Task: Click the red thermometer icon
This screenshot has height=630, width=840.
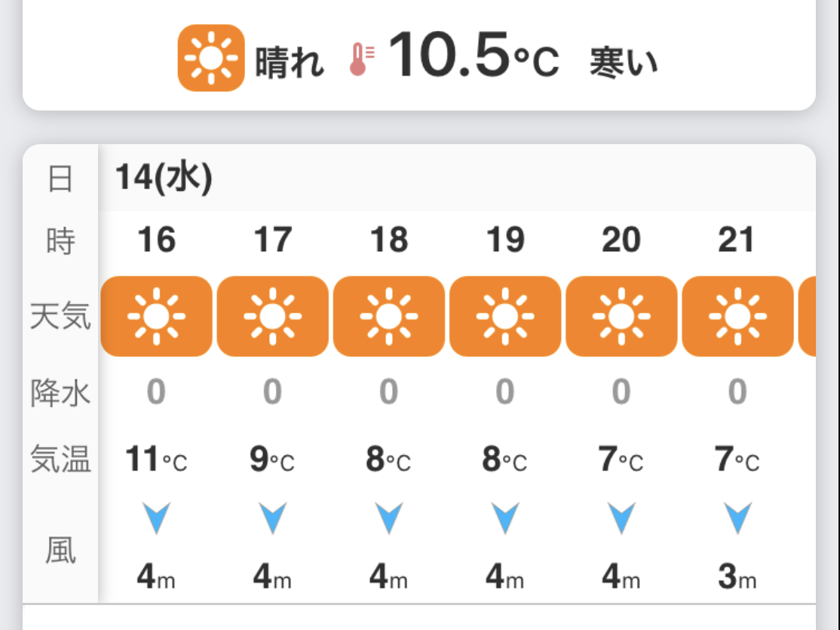Action: click(x=358, y=59)
